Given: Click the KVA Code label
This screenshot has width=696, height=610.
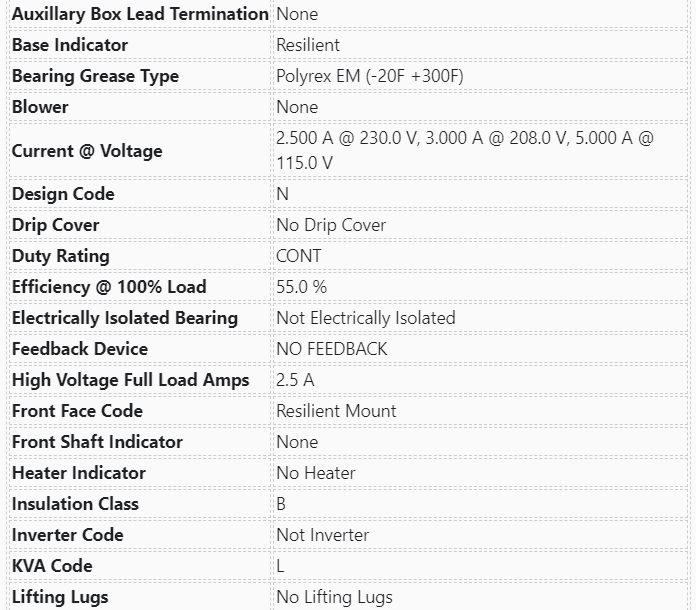Looking at the screenshot, I should point(52,566).
